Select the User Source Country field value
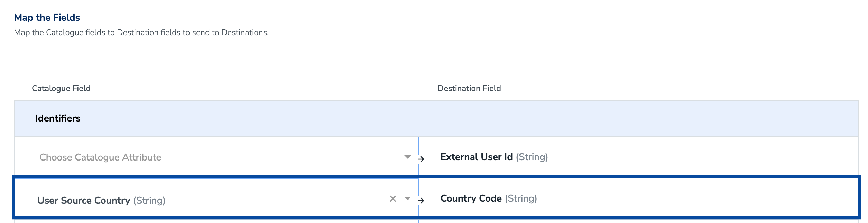The width and height of the screenshot is (868, 223). [84, 201]
